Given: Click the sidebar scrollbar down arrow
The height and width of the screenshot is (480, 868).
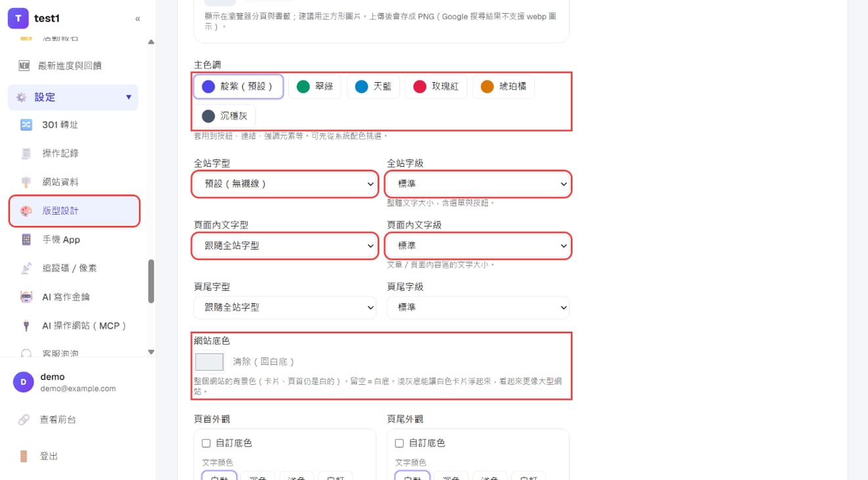Looking at the screenshot, I should click(151, 352).
